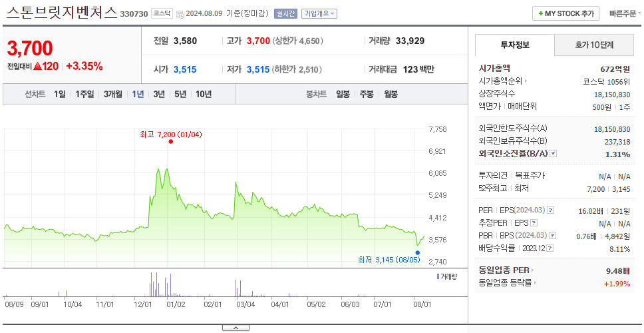This screenshot has height=333, width=644.
Task: Select the 5년 line chart period
Action: [180, 94]
